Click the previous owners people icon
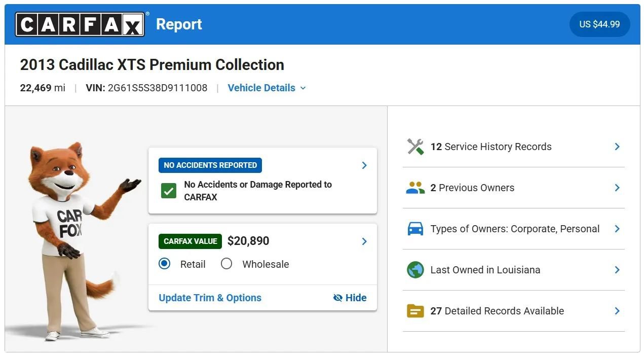The image size is (644, 356). [x=415, y=188]
